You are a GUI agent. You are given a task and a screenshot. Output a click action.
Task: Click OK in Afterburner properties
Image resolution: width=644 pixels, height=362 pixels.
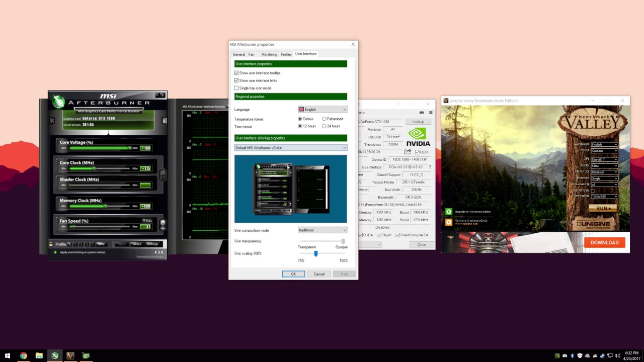293,274
